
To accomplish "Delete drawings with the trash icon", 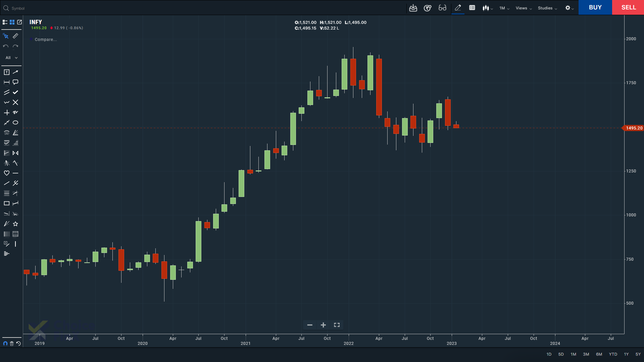I will [12, 344].
